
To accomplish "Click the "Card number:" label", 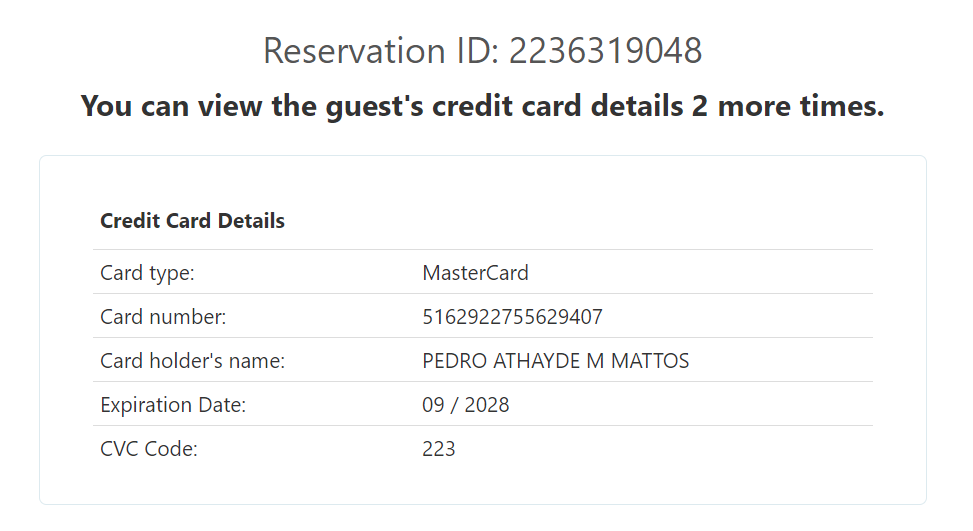I will pos(163,317).
